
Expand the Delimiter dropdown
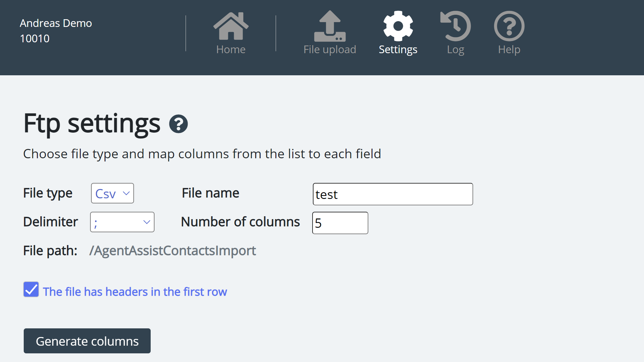[122, 222]
